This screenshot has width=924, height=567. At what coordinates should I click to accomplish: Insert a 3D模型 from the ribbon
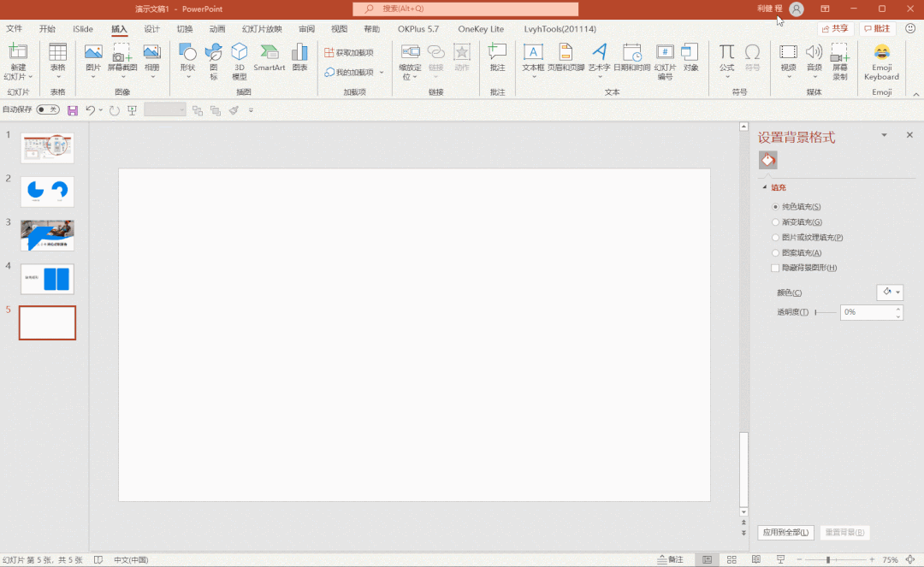click(240, 62)
